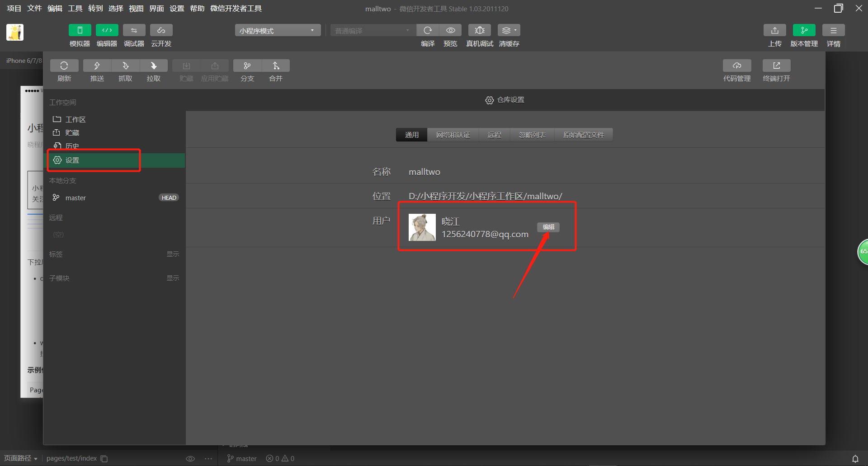Click the Real Device Debug (真机调试) icon
868x466 pixels.
480,30
